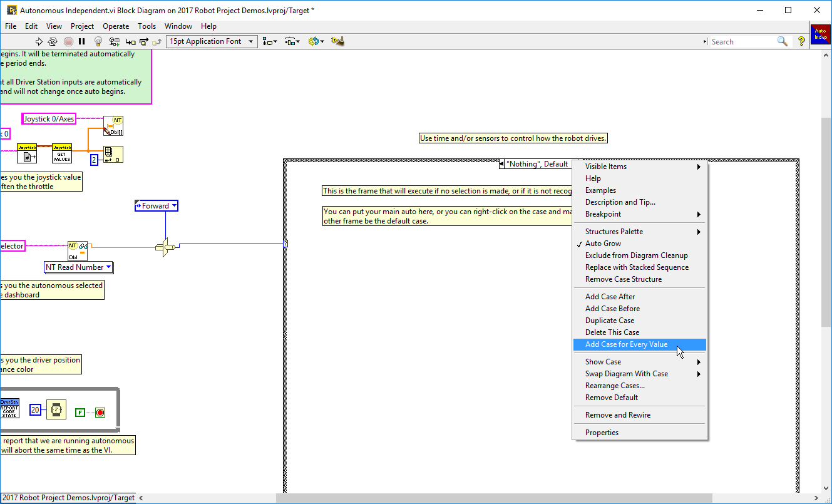Open the Reorder dropdown
Screen dimensions: 832x504
click(316, 41)
